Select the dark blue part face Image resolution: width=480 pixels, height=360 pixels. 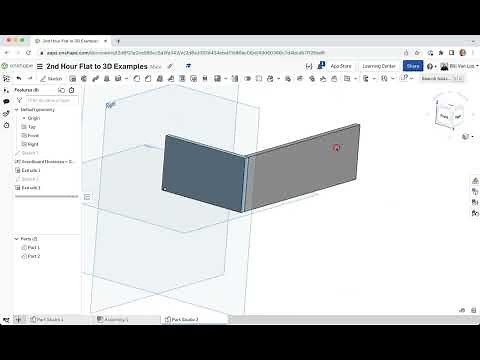(204, 173)
